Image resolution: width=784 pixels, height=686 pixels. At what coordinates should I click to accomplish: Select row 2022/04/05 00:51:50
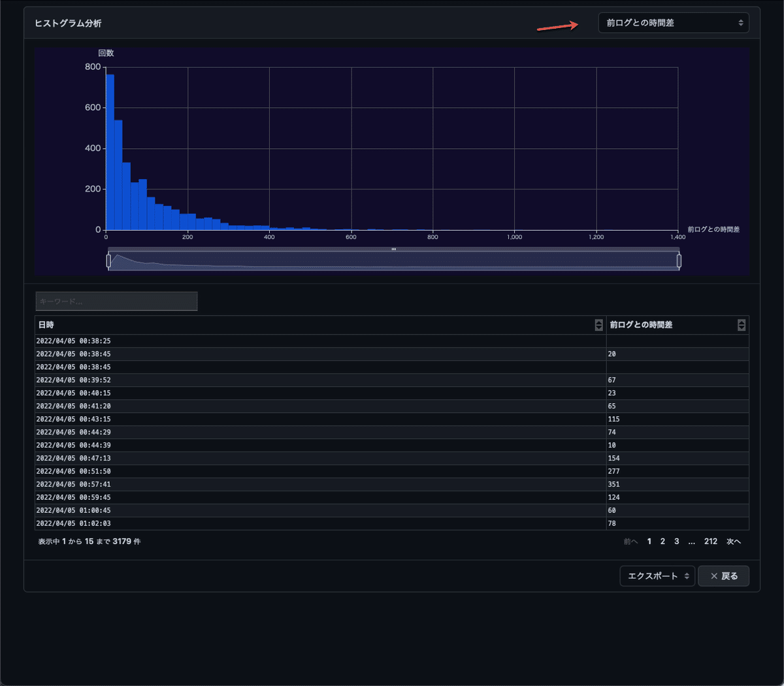392,472
